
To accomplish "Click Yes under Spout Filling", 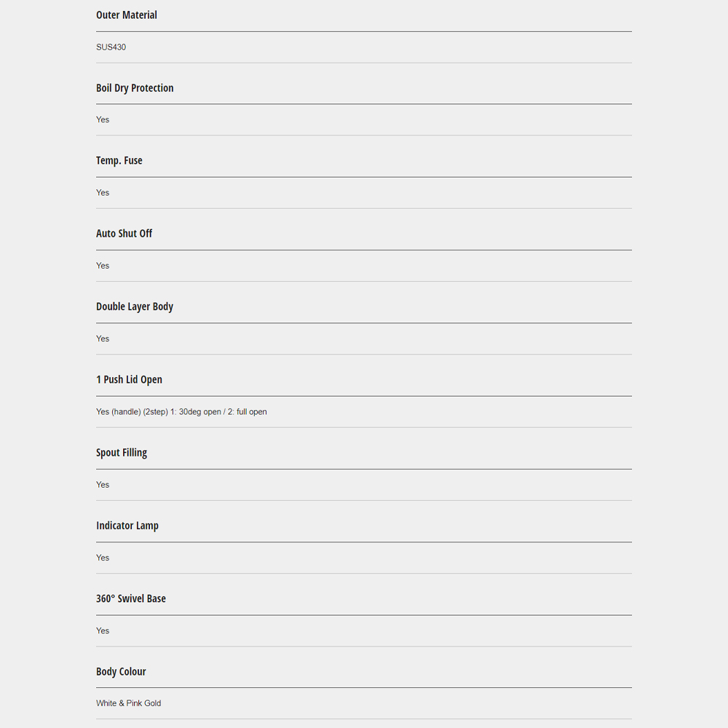I will point(103,485).
